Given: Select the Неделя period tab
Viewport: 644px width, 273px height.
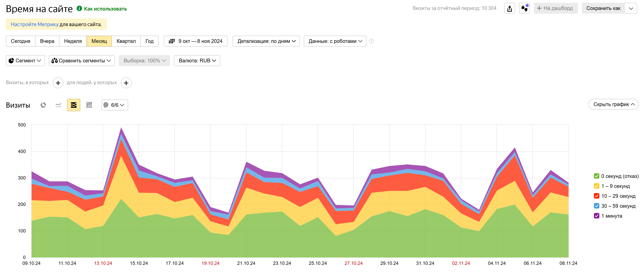Looking at the screenshot, I should click(73, 41).
